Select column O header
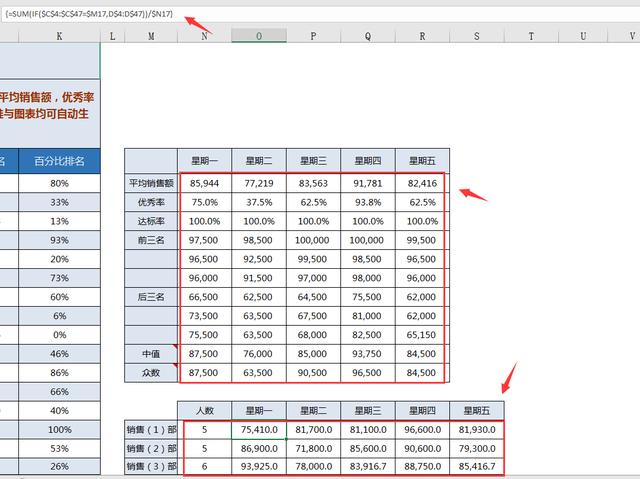Viewport: 640px width, 479px height. click(x=259, y=36)
